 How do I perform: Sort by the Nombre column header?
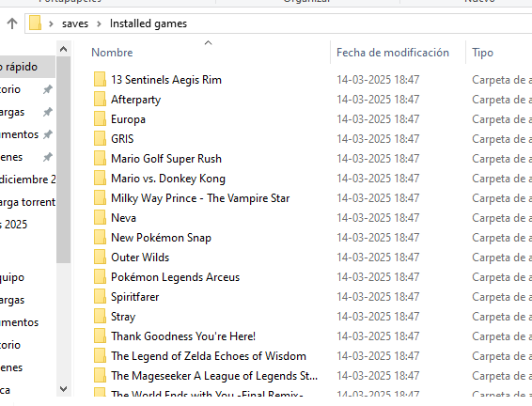coord(112,53)
